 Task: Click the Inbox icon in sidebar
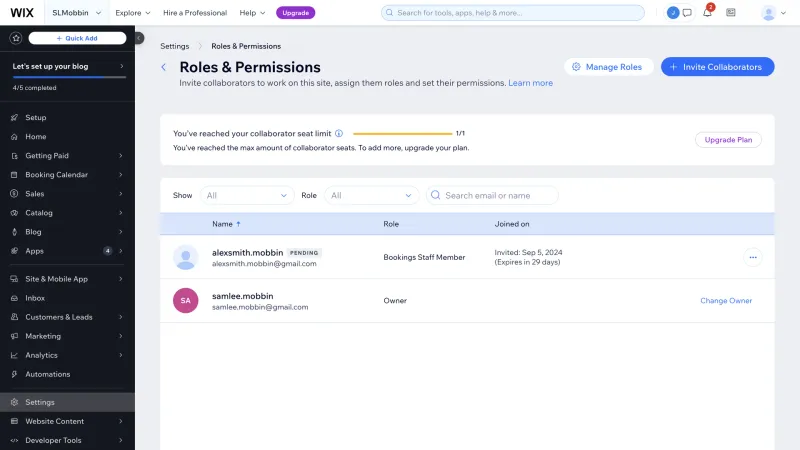(14, 298)
